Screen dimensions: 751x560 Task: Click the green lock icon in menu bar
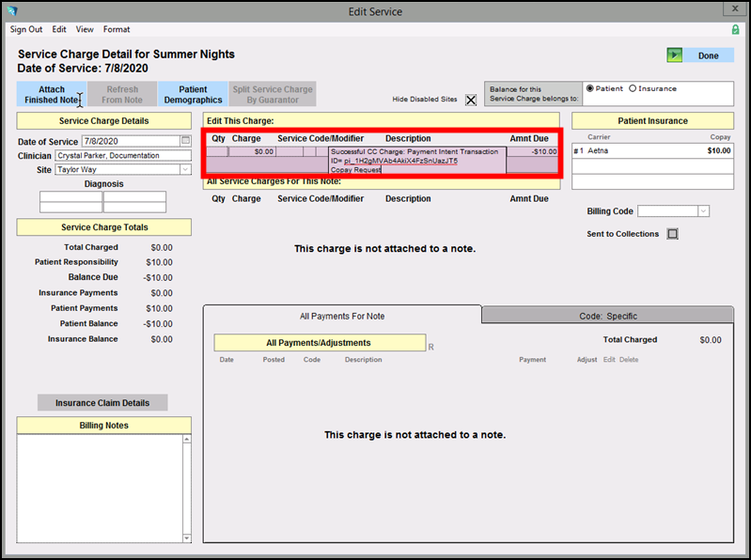735,29
